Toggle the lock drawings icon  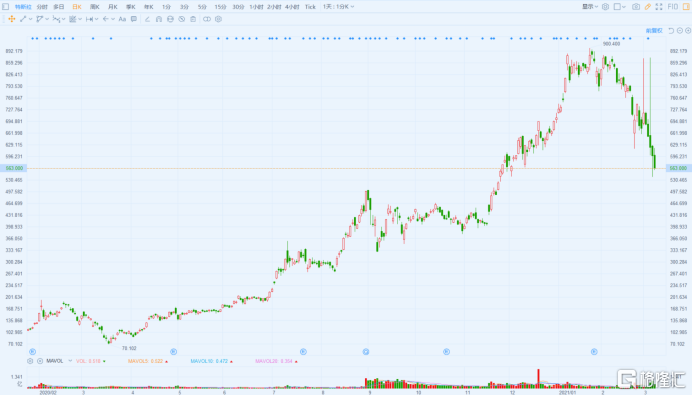tap(170, 19)
